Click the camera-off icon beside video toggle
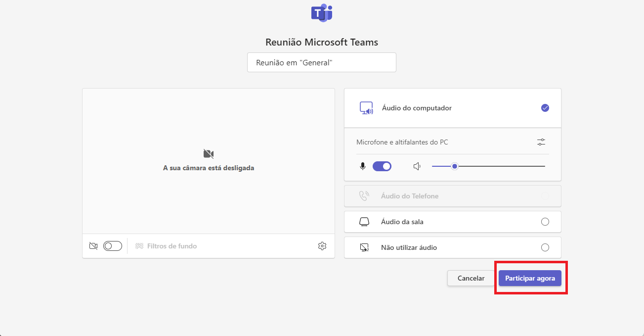Viewport: 644px width, 336px height. coord(93,246)
